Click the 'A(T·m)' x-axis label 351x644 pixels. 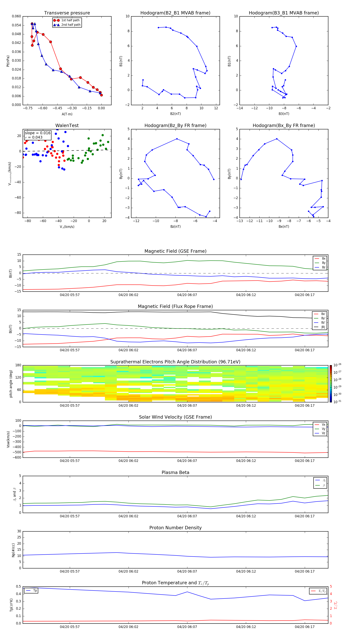click(67, 114)
